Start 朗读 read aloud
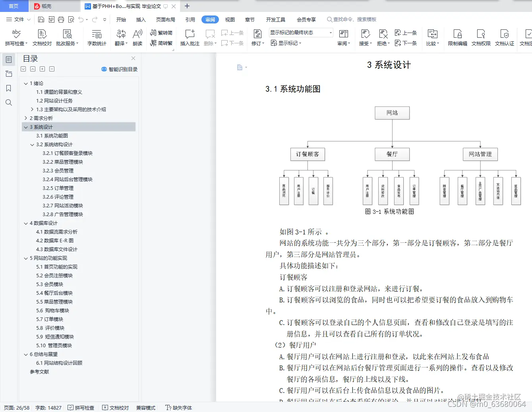The height and width of the screenshot is (412, 532). click(137, 38)
